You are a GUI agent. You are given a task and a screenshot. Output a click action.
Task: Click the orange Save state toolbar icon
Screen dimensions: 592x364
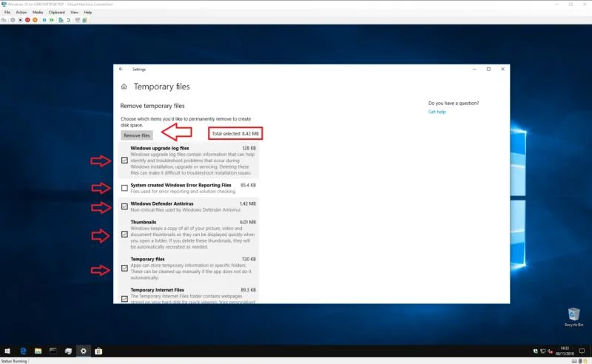click(x=35, y=20)
